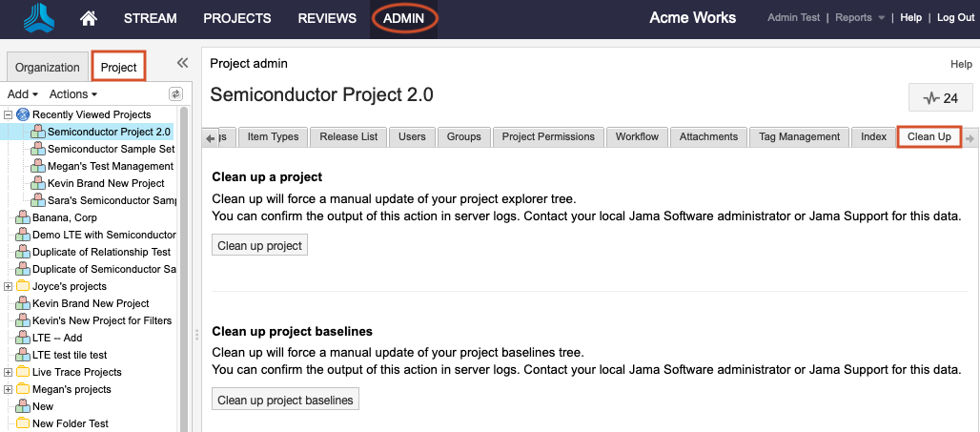Expand Live Trace Projects folder
This screenshot has height=432, width=980.
pyautogui.click(x=9, y=372)
